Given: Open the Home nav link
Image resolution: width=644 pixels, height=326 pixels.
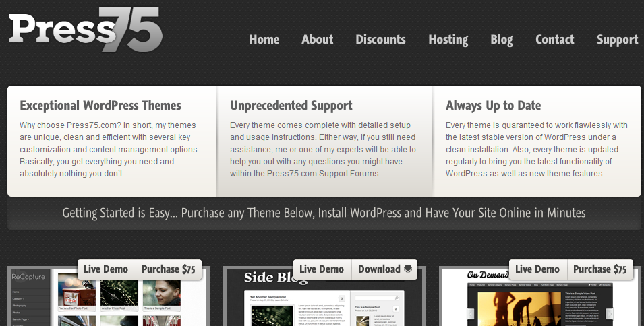Looking at the screenshot, I should [x=264, y=39].
